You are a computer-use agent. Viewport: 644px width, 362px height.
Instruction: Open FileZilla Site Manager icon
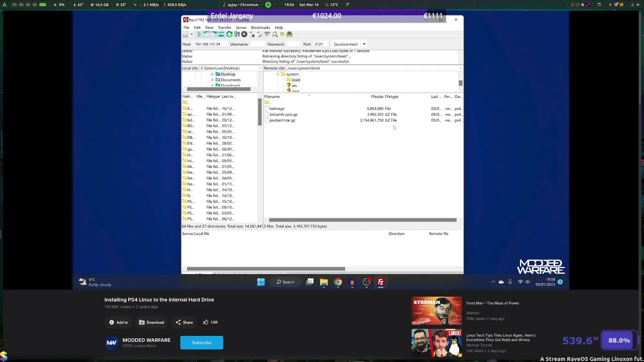tap(186, 34)
